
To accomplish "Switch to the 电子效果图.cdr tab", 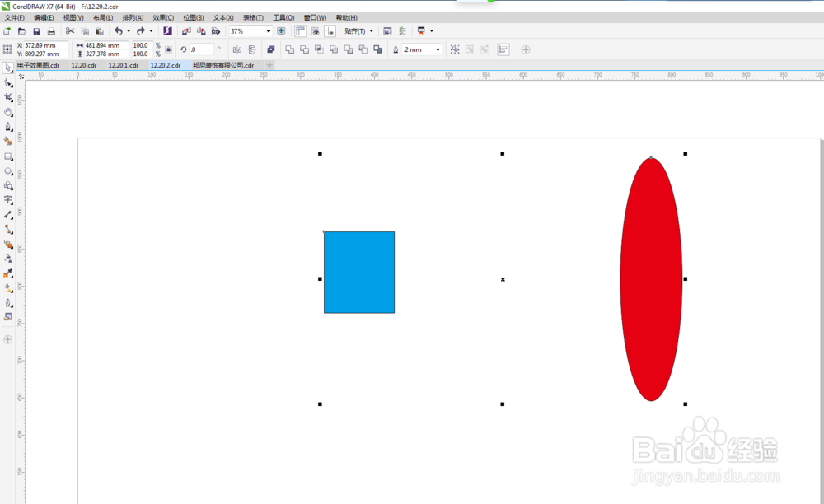I will 38,65.
